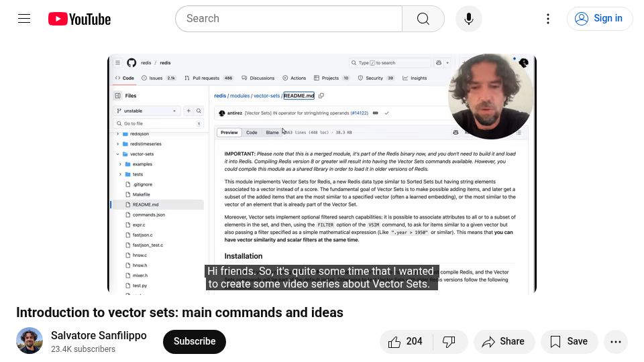
Task: Click the vector-sets breadcrumb link
Action: tap(266, 96)
